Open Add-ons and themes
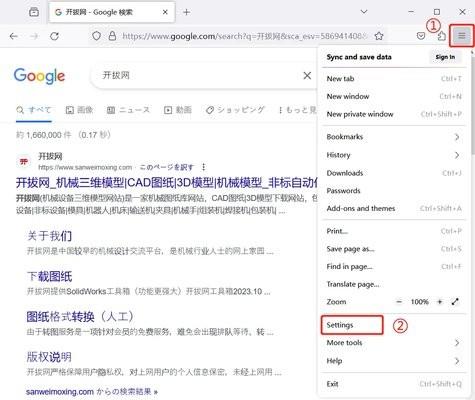475x400 pixels. pos(394,208)
